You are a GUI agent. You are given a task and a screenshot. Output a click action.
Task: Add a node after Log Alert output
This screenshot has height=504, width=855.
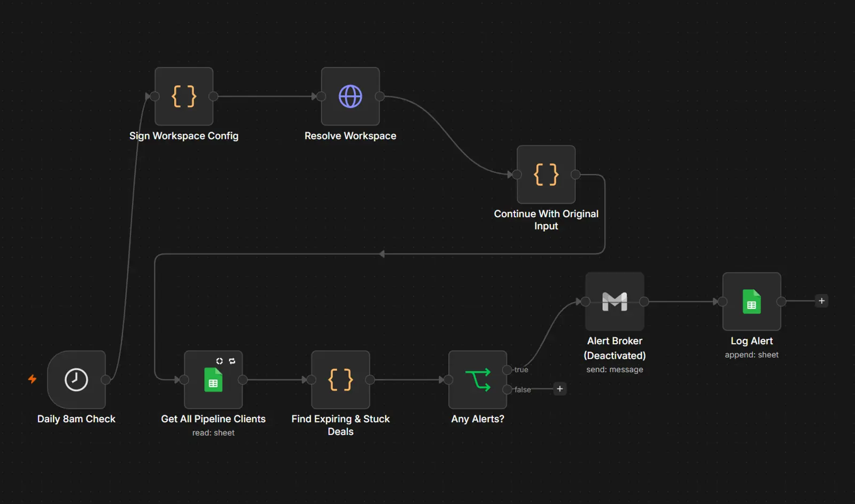(x=822, y=301)
